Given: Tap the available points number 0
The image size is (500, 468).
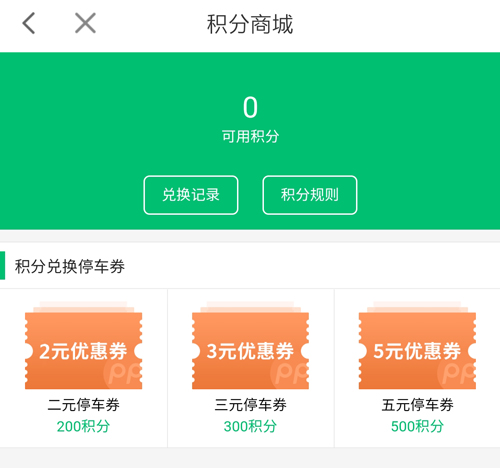Looking at the screenshot, I should [250, 107].
